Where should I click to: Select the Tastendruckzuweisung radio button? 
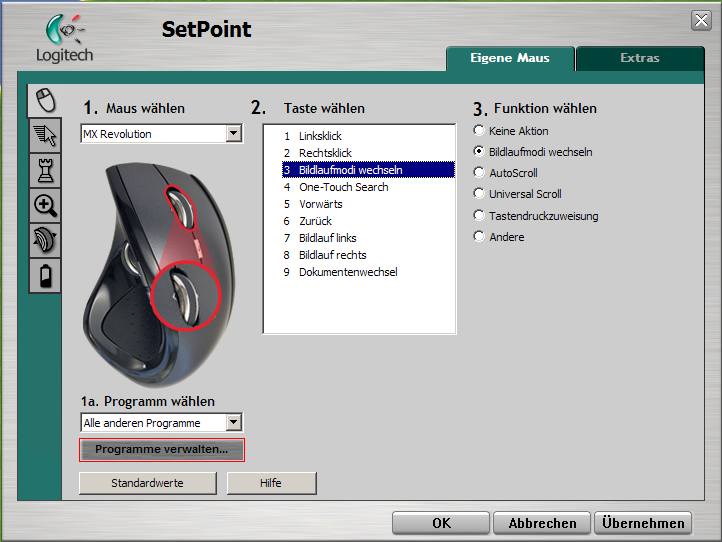[x=479, y=216]
